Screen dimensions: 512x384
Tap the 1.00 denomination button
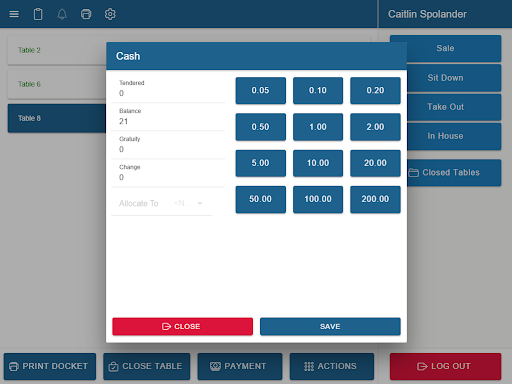[318, 127]
